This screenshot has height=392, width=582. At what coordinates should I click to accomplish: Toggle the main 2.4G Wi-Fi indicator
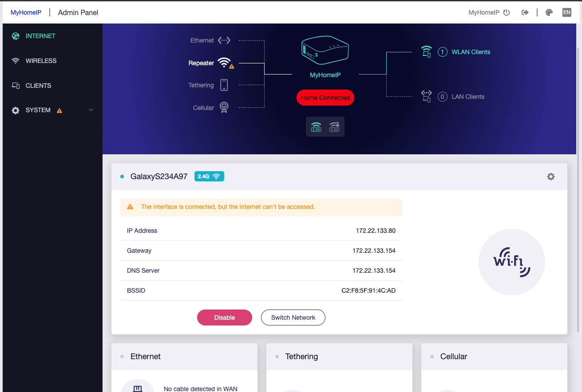coord(316,127)
